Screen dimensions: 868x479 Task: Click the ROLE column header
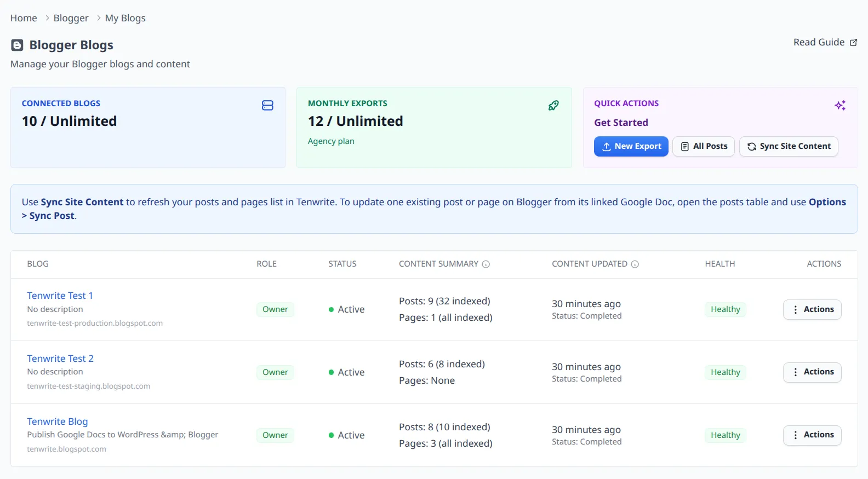click(266, 264)
